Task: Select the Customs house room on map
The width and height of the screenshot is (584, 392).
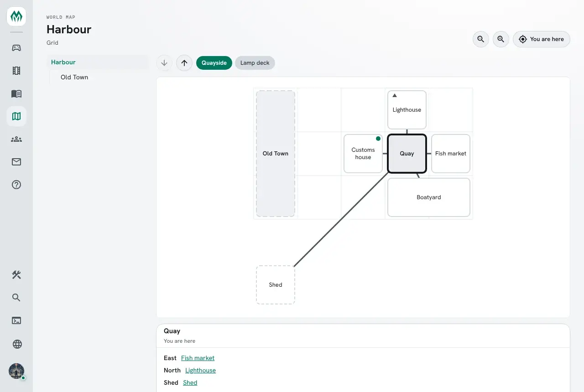Action: pos(363,154)
